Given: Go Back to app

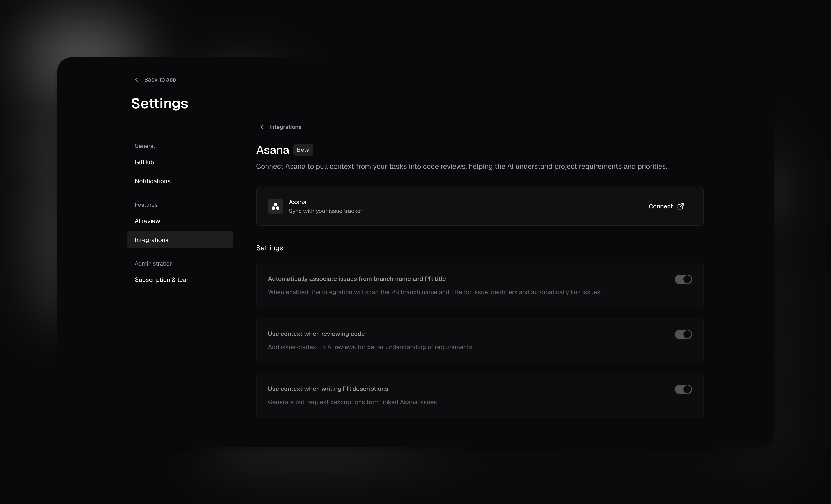Looking at the screenshot, I should 155,80.
